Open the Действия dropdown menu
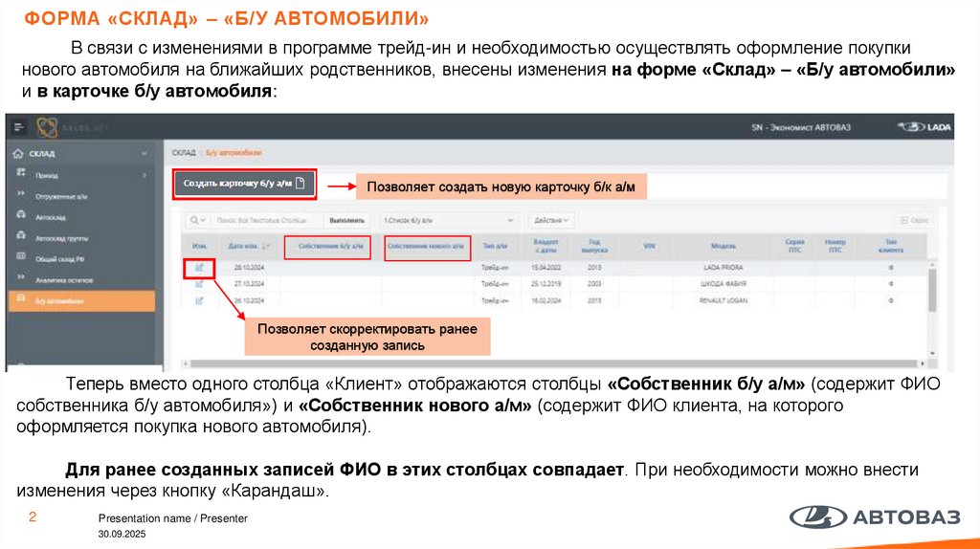The image size is (980, 549). click(x=551, y=221)
